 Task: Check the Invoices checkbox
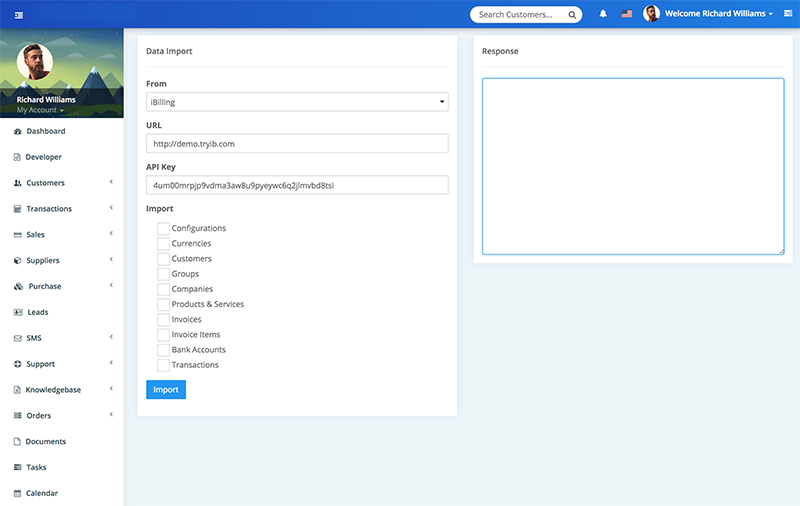click(163, 320)
